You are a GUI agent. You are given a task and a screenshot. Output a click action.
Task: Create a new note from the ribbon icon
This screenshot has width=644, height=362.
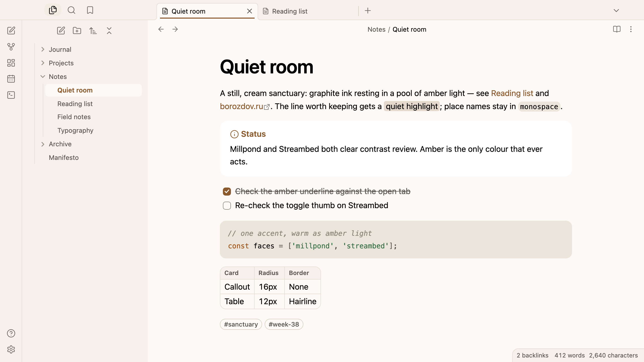pyautogui.click(x=11, y=31)
